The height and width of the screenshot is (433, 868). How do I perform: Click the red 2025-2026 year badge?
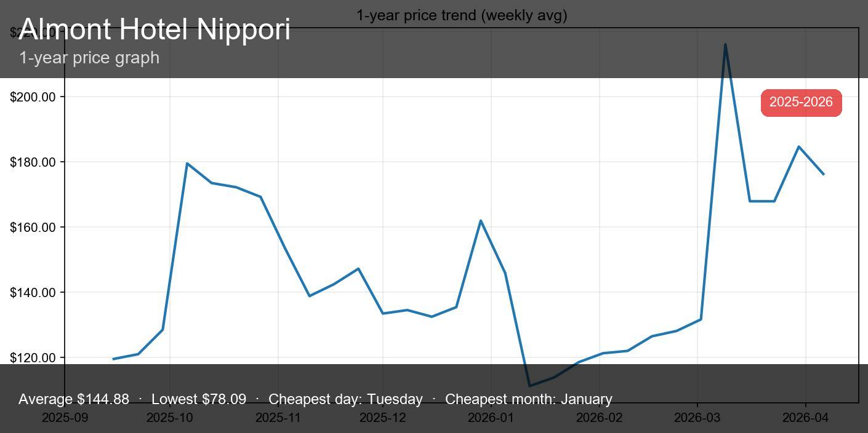[801, 102]
